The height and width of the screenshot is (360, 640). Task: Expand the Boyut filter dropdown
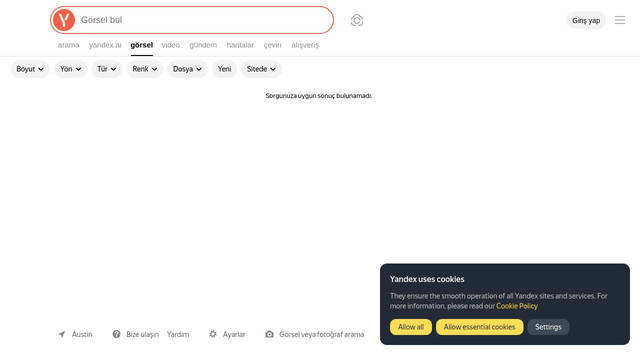(30, 69)
